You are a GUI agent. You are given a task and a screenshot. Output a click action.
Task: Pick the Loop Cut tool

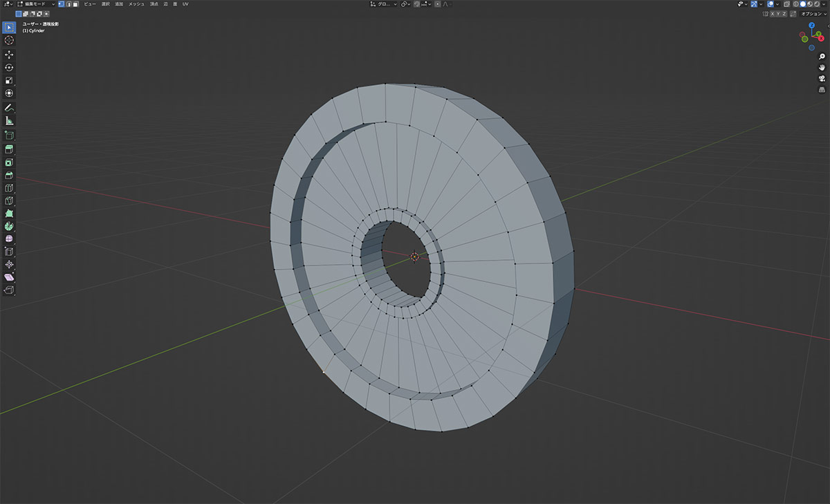9,188
